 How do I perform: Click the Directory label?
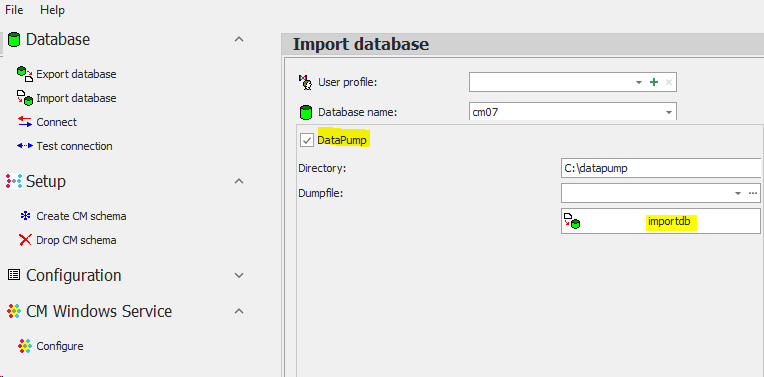[x=322, y=168]
